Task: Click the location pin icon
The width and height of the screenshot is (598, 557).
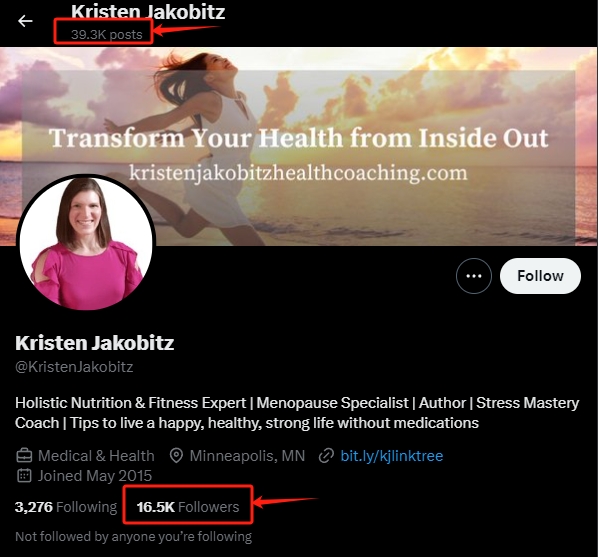Action: click(x=176, y=456)
